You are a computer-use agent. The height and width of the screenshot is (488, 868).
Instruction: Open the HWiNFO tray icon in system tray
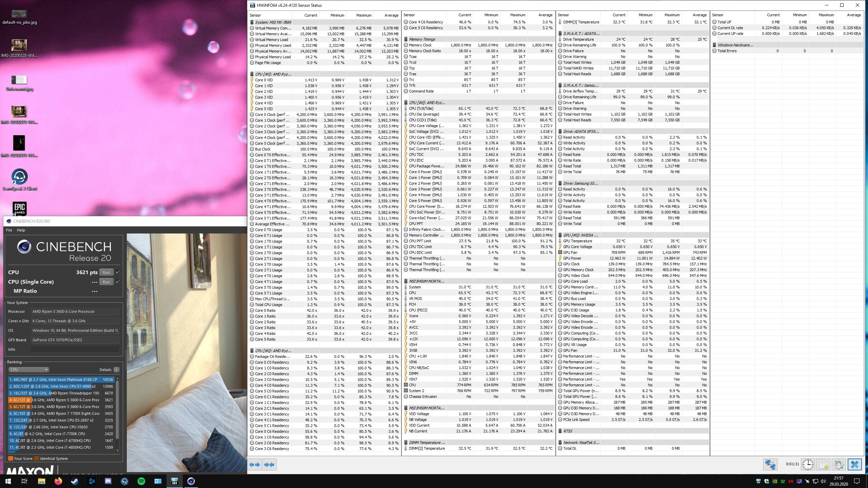pyautogui.click(x=758, y=481)
